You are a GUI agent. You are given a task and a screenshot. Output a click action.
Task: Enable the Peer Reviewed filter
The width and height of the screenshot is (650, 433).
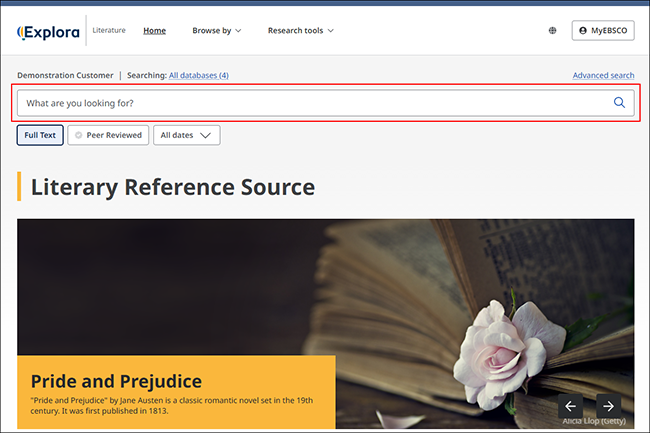point(108,135)
